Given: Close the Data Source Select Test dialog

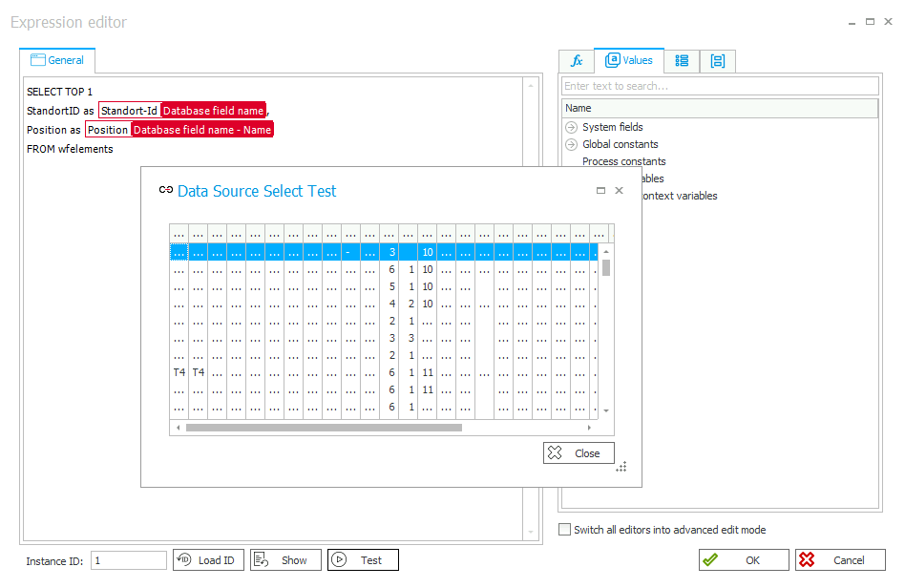Looking at the screenshot, I should 579,453.
